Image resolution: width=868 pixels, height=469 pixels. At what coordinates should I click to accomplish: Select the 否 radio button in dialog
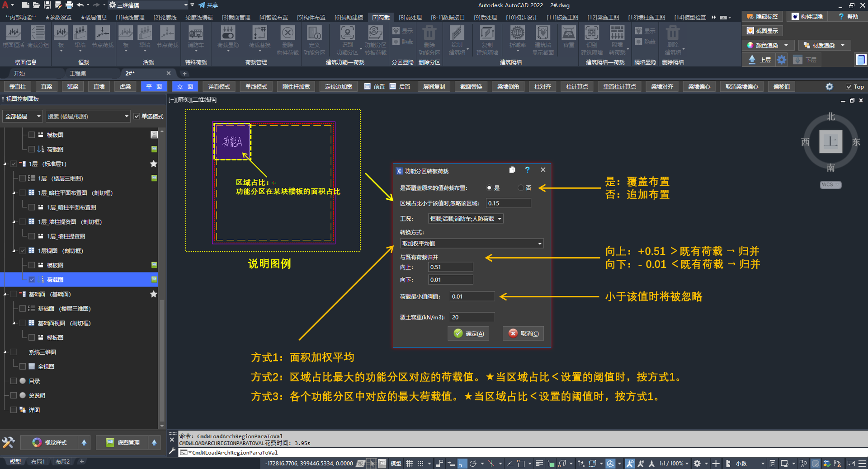[x=521, y=188]
